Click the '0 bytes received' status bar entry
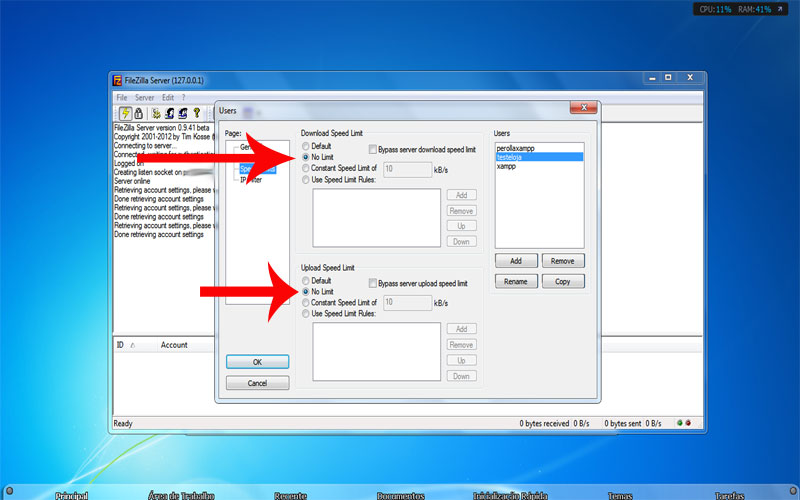Viewport: 800px width, 500px height. [x=544, y=423]
